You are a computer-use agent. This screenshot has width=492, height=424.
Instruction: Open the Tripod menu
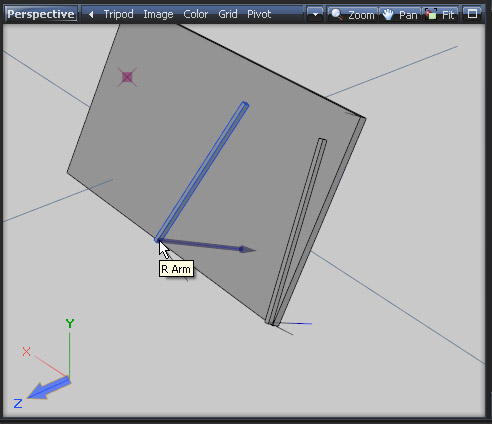tap(118, 14)
